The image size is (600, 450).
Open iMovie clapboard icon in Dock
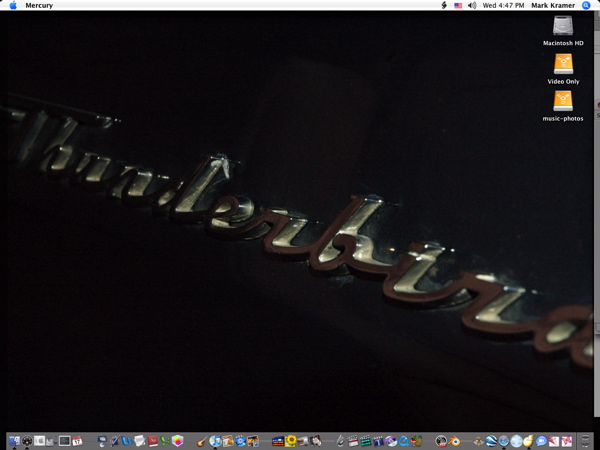point(353,441)
